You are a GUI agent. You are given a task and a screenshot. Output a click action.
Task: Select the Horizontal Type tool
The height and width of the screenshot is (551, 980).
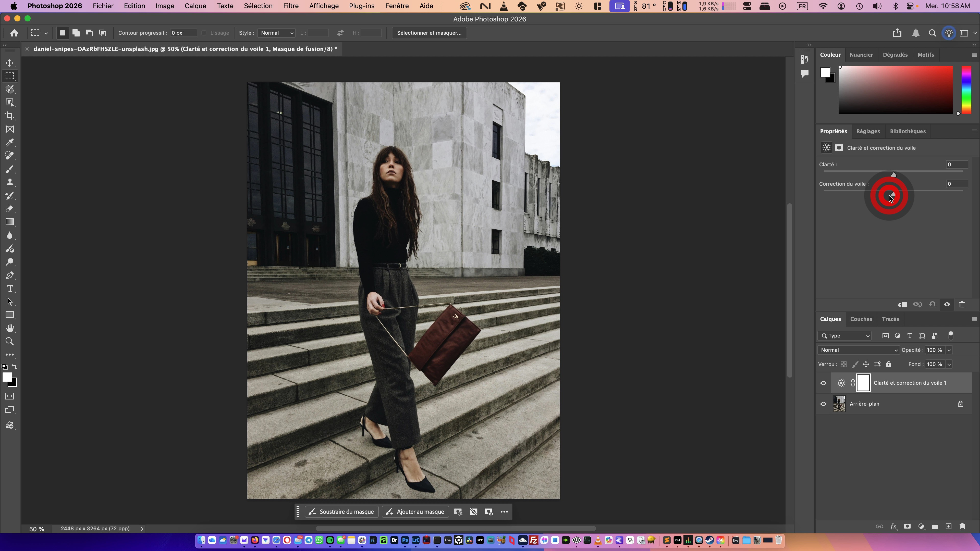[x=10, y=289]
